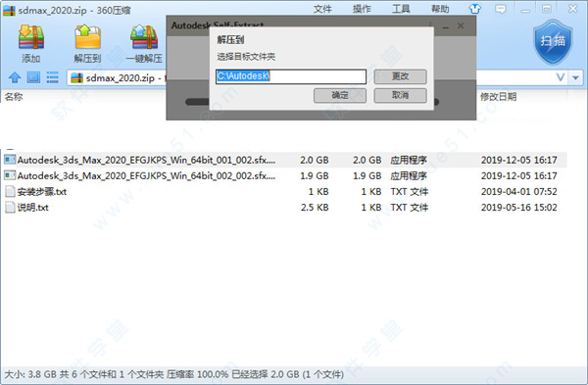This screenshot has width=588, height=385.
Task: Click 更改 to change target folder
Action: pos(400,76)
